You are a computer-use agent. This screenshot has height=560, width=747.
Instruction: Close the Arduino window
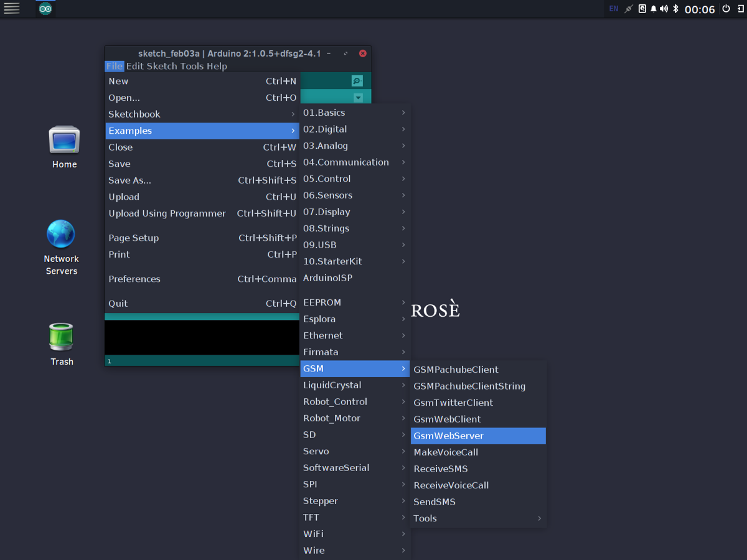point(363,54)
